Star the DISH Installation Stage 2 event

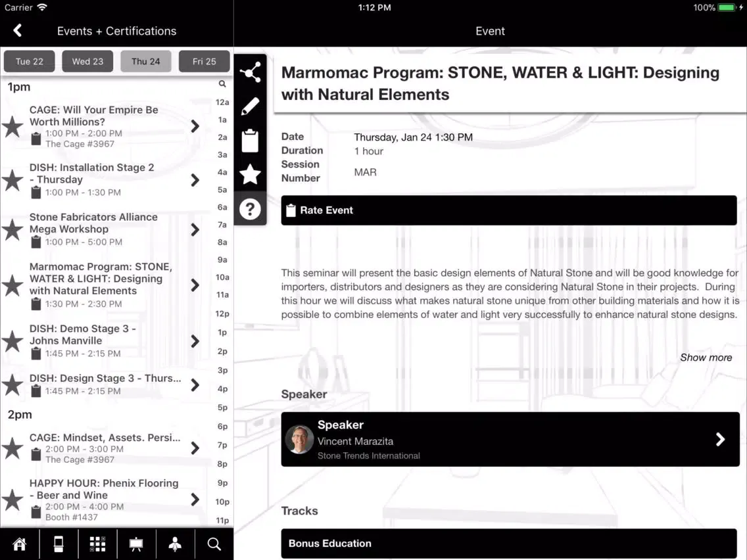click(x=12, y=180)
